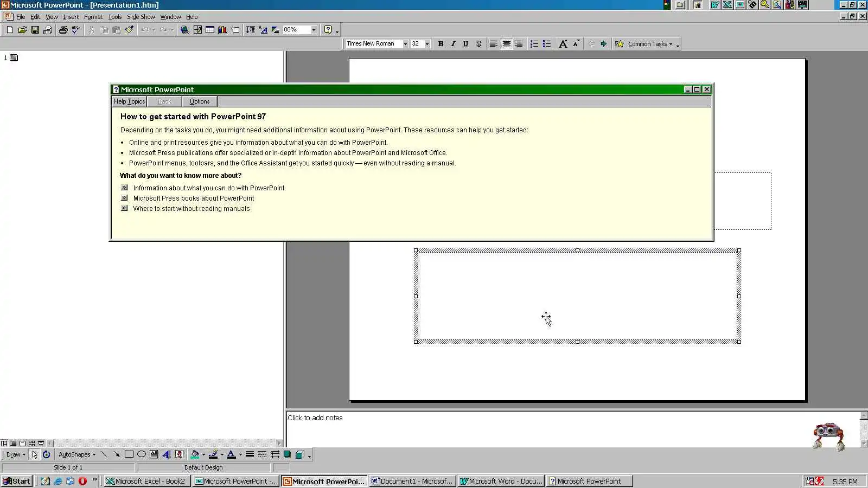This screenshot has width=868, height=488.
Task: Open the Format menu
Action: coord(93,17)
